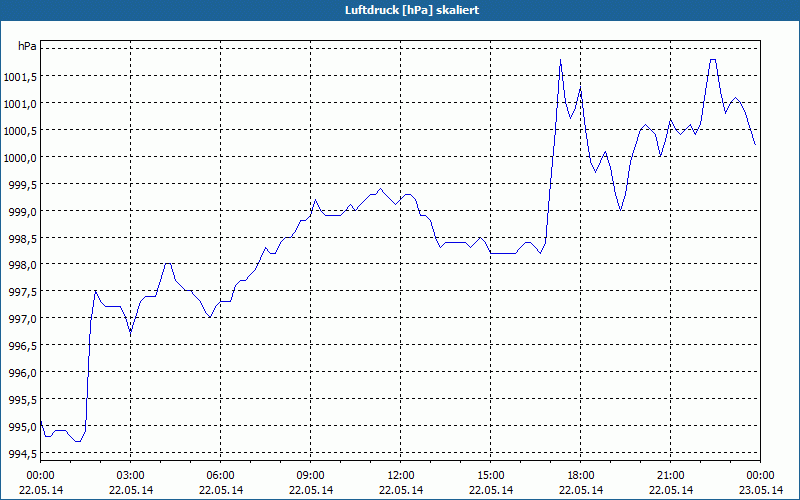Screen dimensions: 800x500
Task: Click the 23.05.14 date label
Action: [x=761, y=490]
